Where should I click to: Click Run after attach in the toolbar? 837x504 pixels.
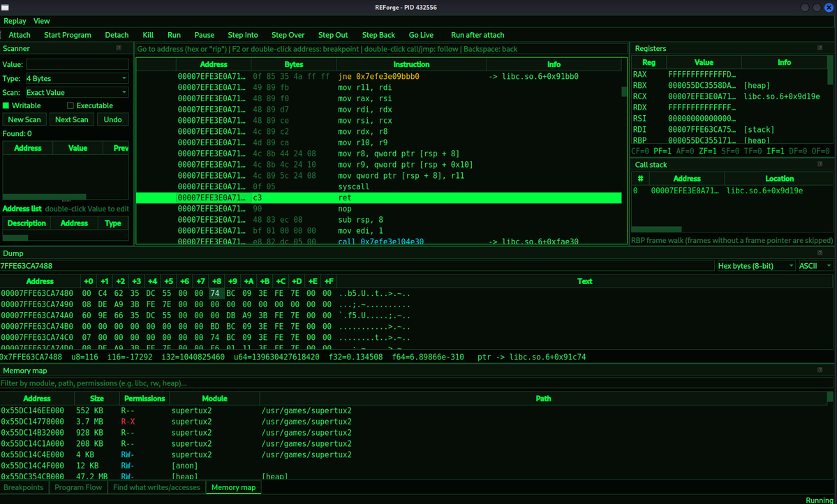pyautogui.click(x=477, y=35)
